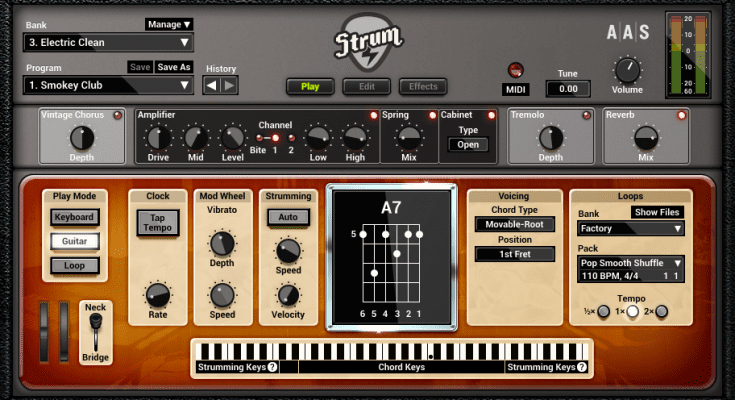Screen dimensions: 735x400
Task: Click the AAS logo
Action: click(x=628, y=32)
